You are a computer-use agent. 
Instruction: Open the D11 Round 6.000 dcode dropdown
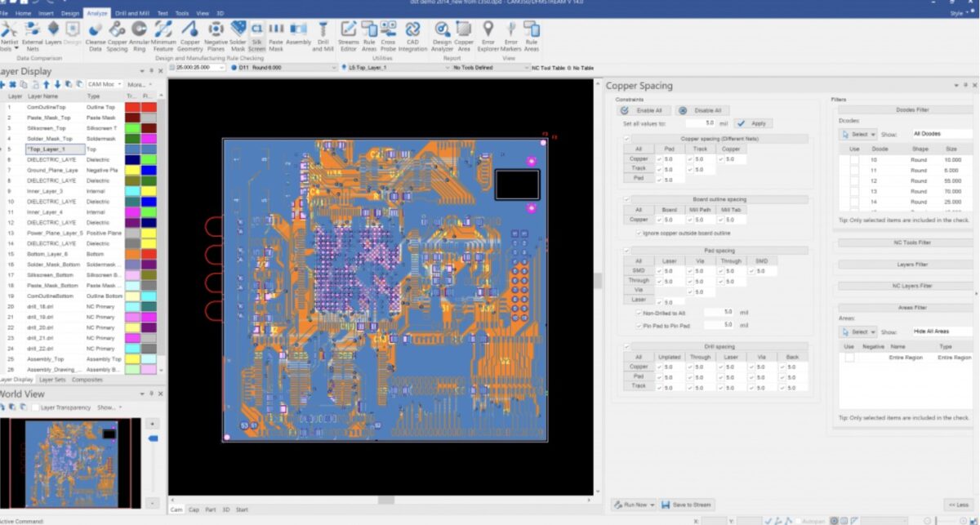click(x=283, y=68)
